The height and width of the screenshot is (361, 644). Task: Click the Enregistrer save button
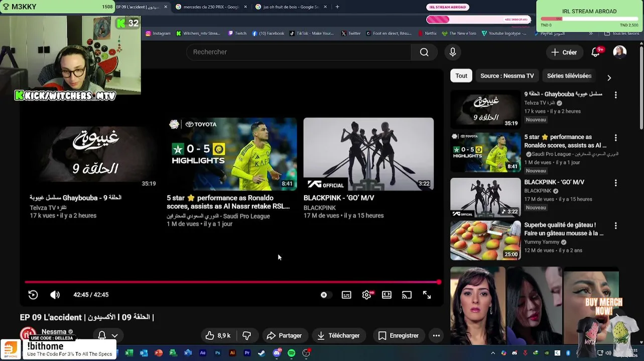point(398,335)
